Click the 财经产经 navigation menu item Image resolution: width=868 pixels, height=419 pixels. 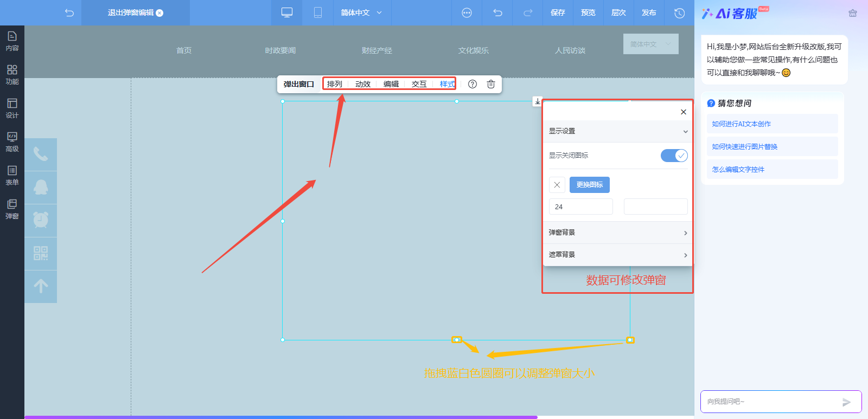click(377, 50)
